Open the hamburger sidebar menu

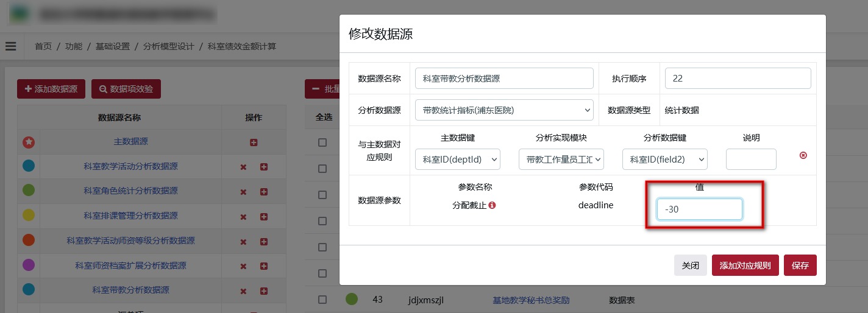(x=10, y=46)
